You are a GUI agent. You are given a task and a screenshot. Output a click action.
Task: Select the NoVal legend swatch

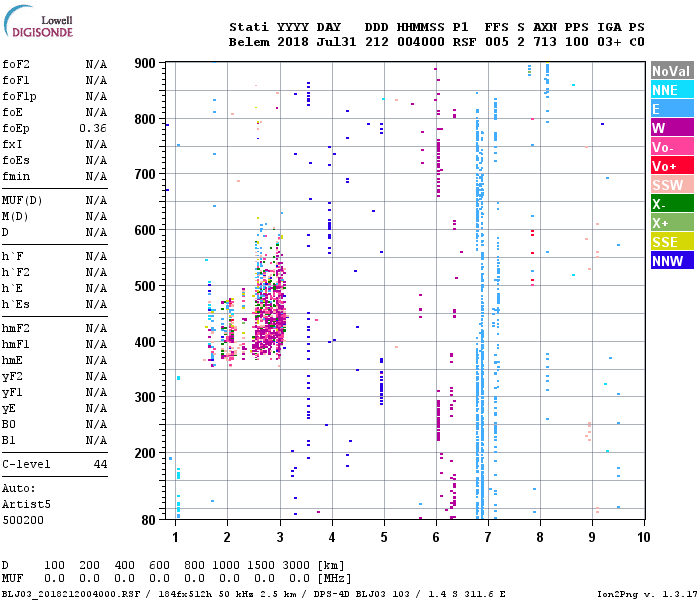coord(672,71)
